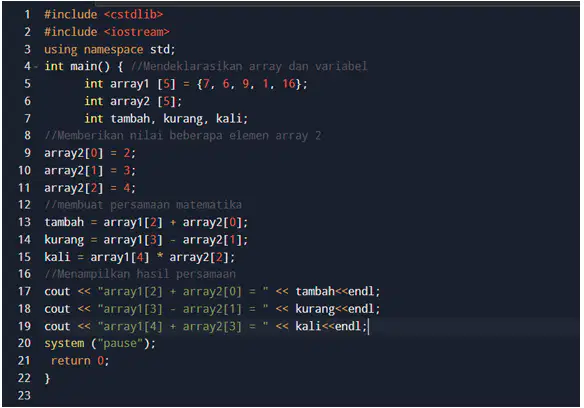584x408 pixels.
Task: Click 'array2[0] = 2;' statement
Action: click(x=90, y=153)
